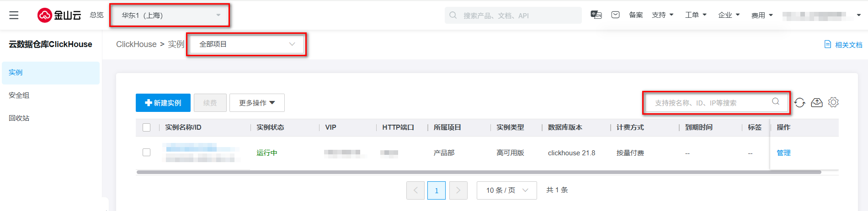This screenshot has height=211, width=868.
Task: Click the 运行中 status text
Action: [x=267, y=153]
